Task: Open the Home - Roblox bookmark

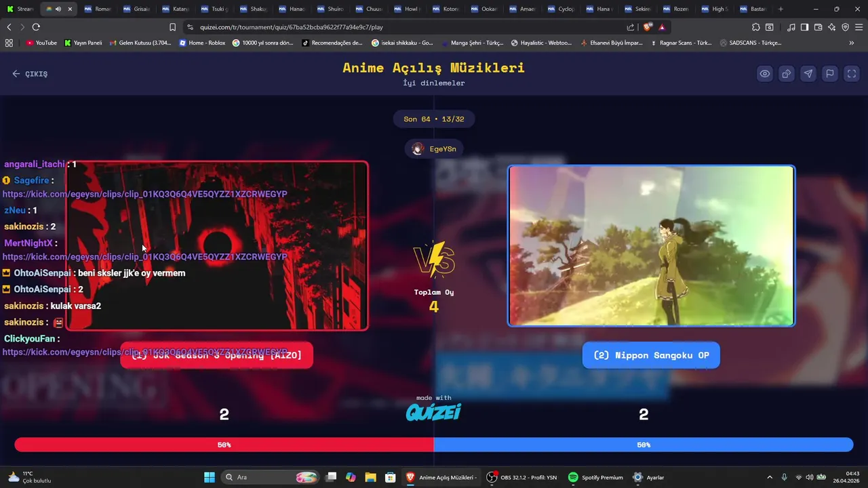Action: coord(202,43)
